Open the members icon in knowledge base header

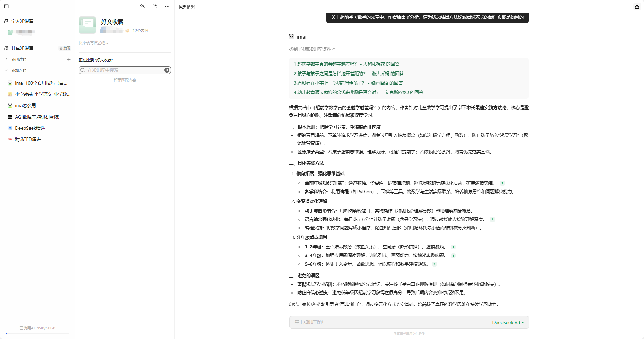point(142,6)
